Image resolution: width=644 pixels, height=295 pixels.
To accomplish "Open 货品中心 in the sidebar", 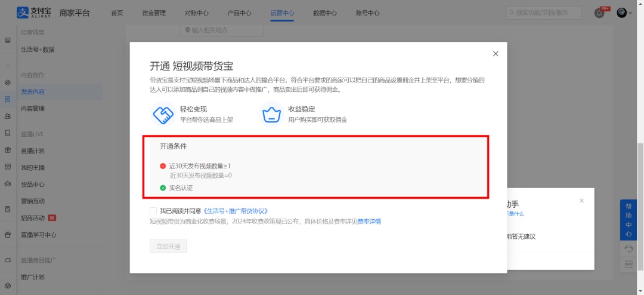I will pyautogui.click(x=33, y=185).
